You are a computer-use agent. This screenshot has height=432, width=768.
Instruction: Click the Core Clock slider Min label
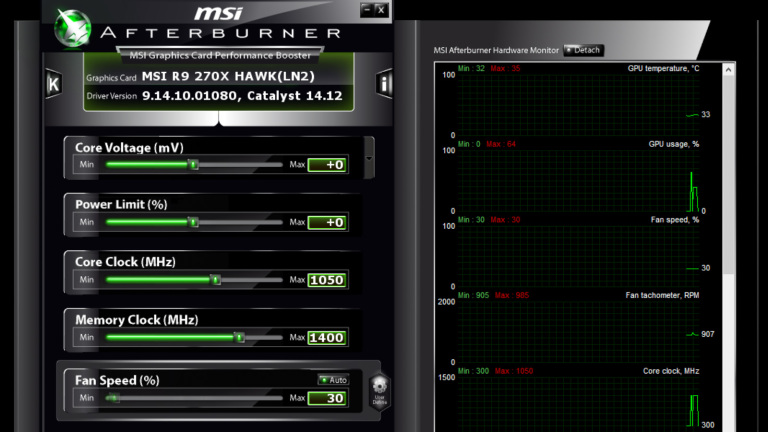pos(87,280)
